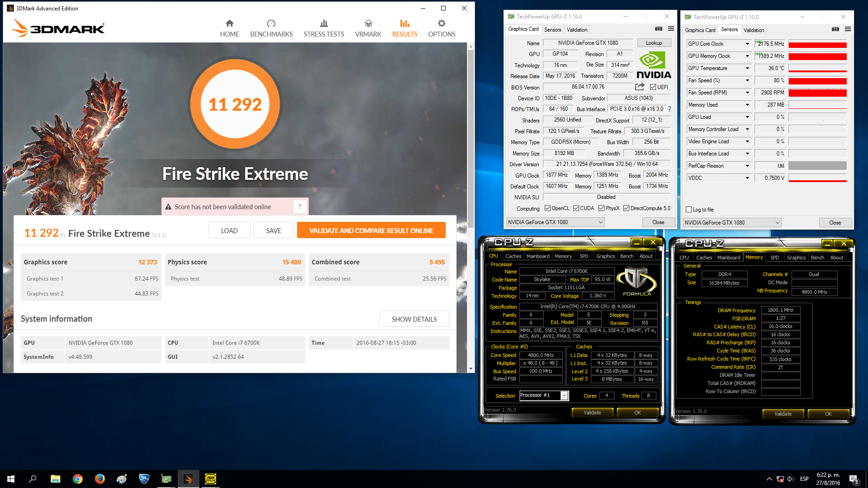Viewport: 868px width, 488px height.
Task: Click the NVIDIA logo in GPU-Z
Action: (654, 65)
